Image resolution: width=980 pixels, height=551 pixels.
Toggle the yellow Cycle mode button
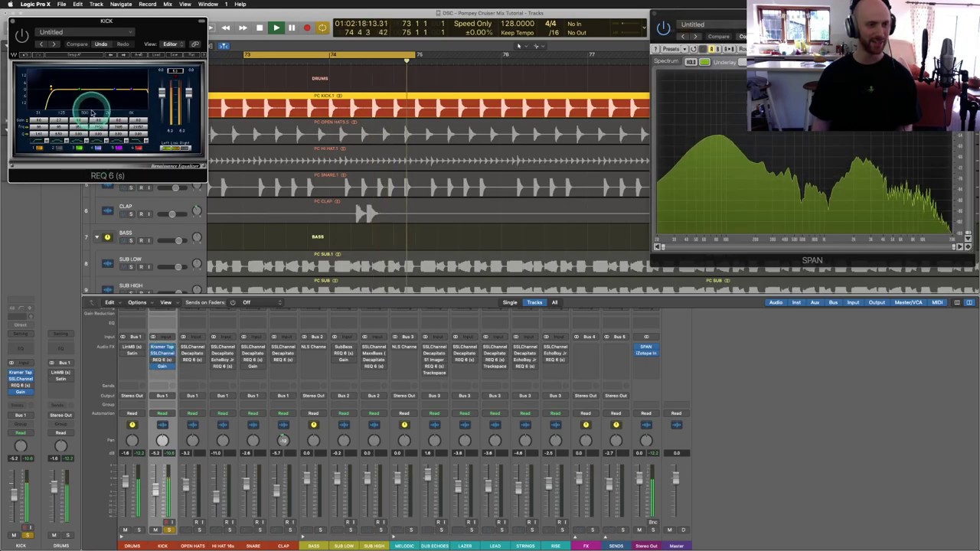tap(322, 28)
